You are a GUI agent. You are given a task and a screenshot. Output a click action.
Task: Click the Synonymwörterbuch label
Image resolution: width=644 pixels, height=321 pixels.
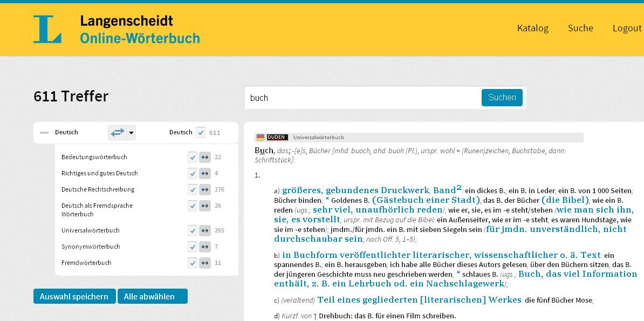click(x=91, y=247)
